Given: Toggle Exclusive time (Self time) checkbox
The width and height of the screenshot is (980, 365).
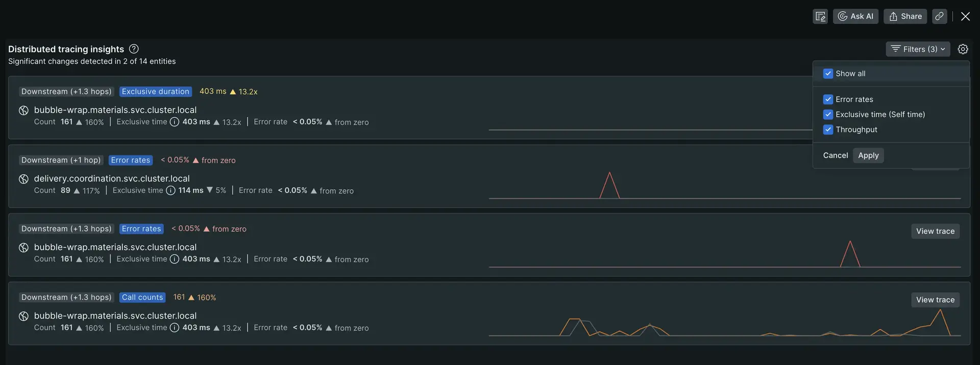Looking at the screenshot, I should pos(828,115).
